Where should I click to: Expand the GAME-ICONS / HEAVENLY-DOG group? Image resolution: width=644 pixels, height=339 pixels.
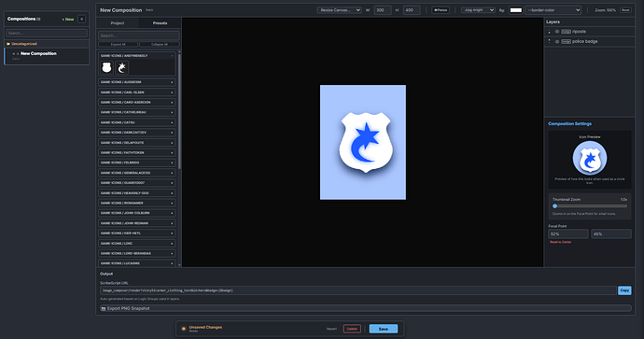click(x=137, y=192)
